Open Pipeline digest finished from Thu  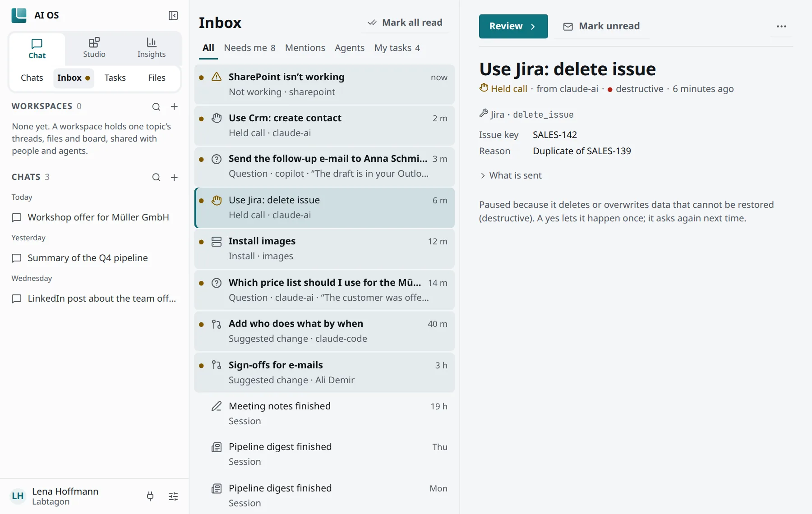pyautogui.click(x=324, y=454)
